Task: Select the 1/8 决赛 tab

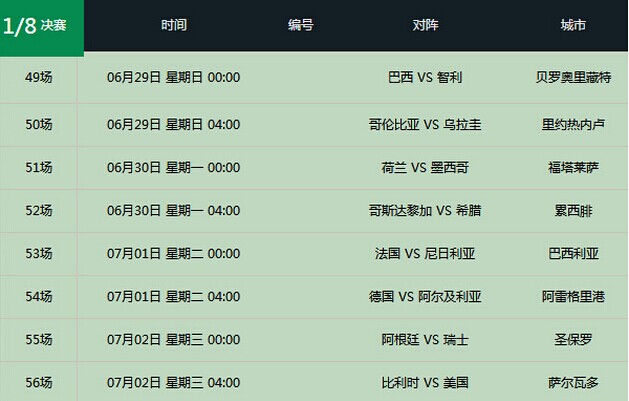Action: (41, 25)
